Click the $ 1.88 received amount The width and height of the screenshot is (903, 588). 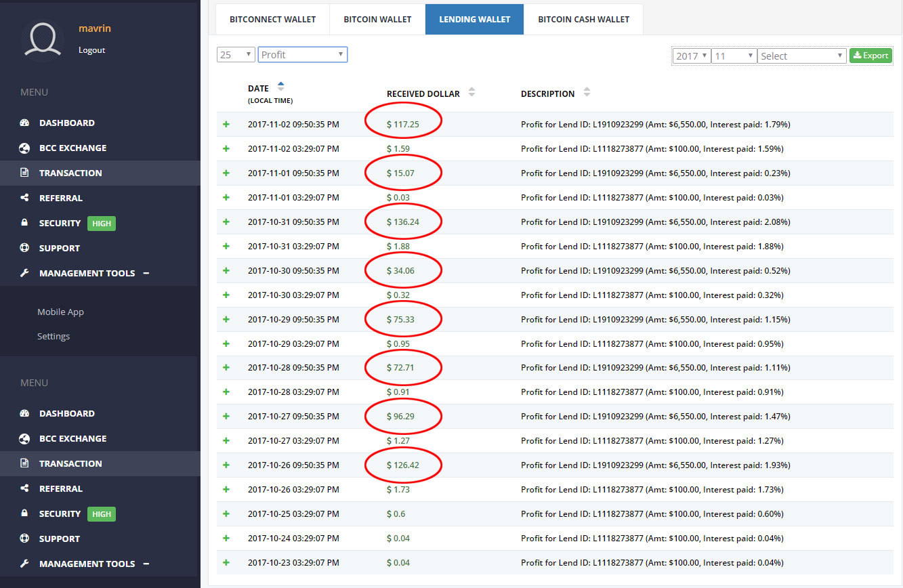[x=398, y=247]
